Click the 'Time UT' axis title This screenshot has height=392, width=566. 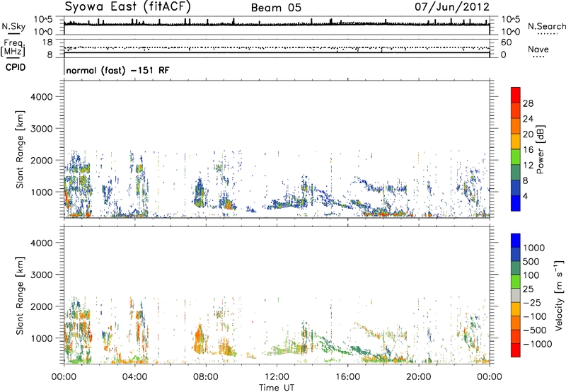(277, 388)
